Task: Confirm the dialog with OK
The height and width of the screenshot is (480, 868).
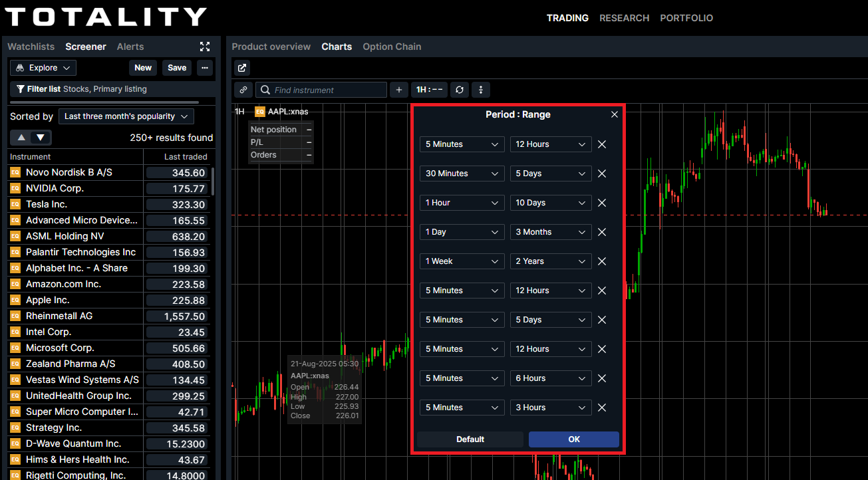Action: [574, 439]
